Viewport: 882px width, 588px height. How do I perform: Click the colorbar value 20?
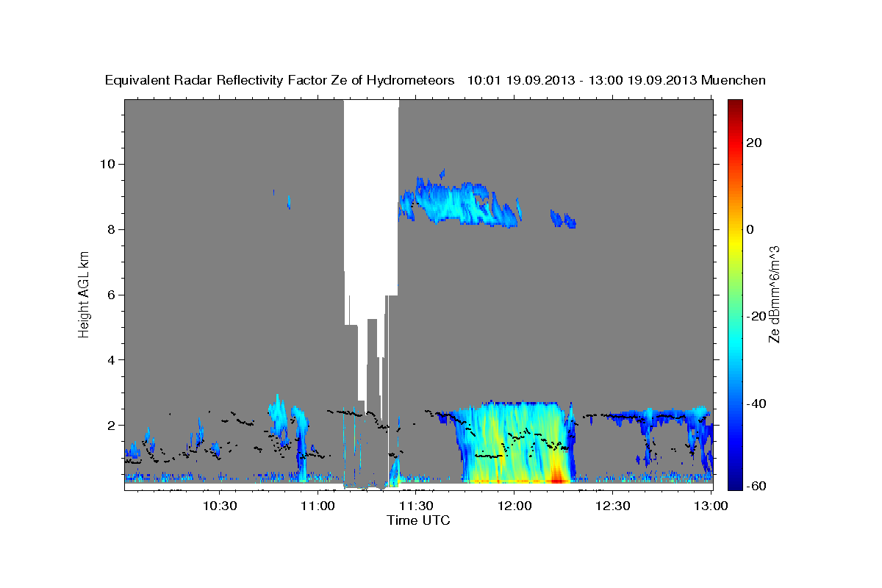pyautogui.click(x=753, y=143)
